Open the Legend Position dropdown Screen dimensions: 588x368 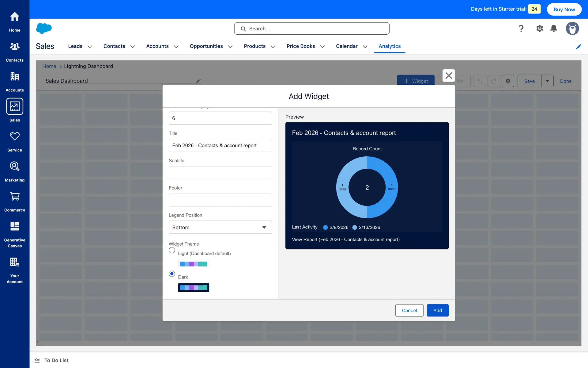point(220,227)
